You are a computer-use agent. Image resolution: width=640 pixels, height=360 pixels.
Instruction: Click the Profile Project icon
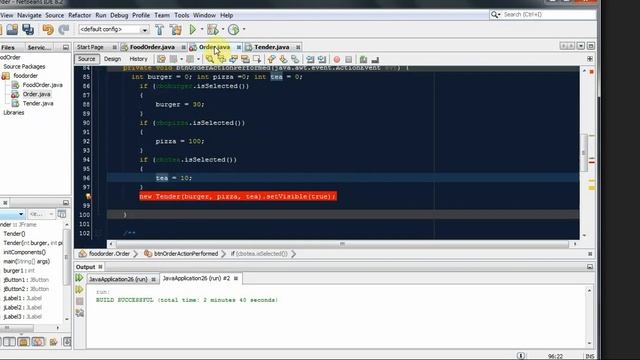pyautogui.click(x=233, y=29)
